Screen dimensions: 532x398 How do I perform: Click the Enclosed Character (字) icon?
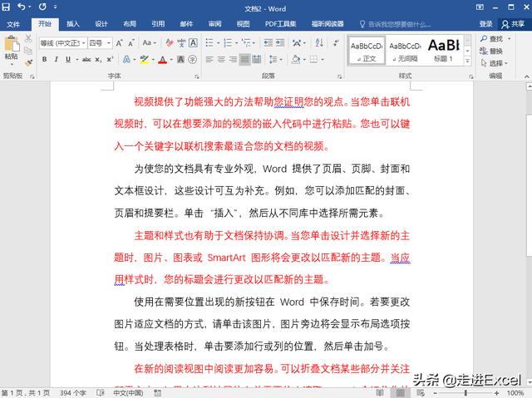192,59
